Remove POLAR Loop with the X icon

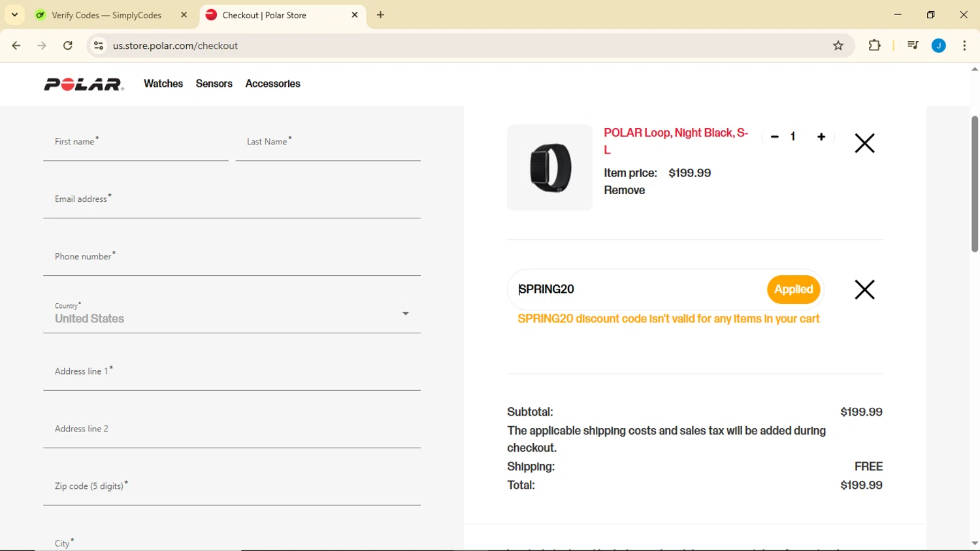pos(864,143)
